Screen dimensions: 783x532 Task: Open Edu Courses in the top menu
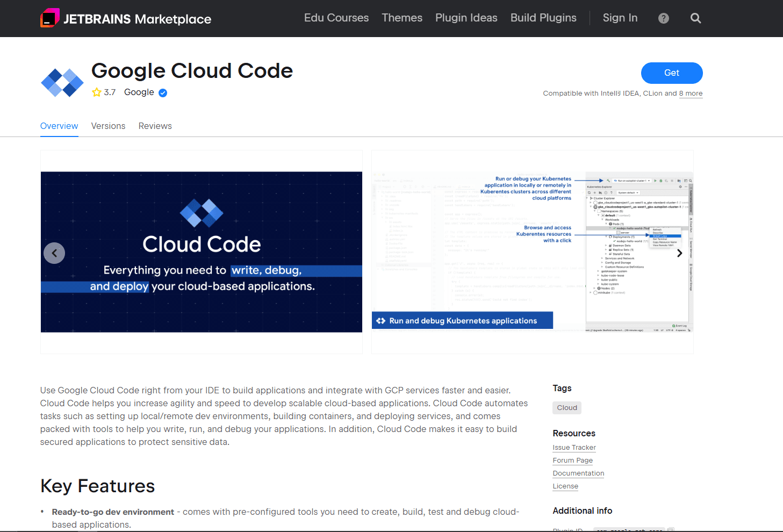pyautogui.click(x=336, y=18)
